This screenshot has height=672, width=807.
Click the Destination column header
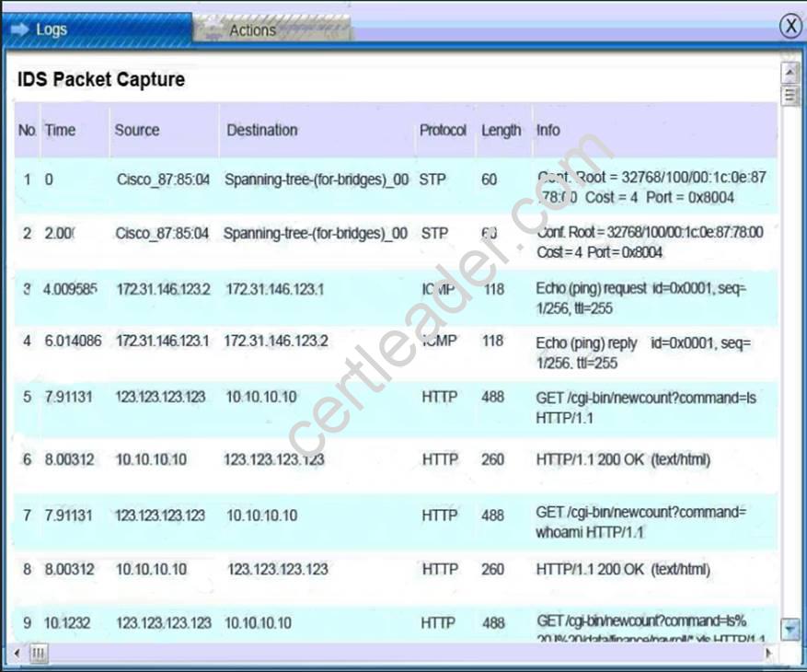coord(261,130)
